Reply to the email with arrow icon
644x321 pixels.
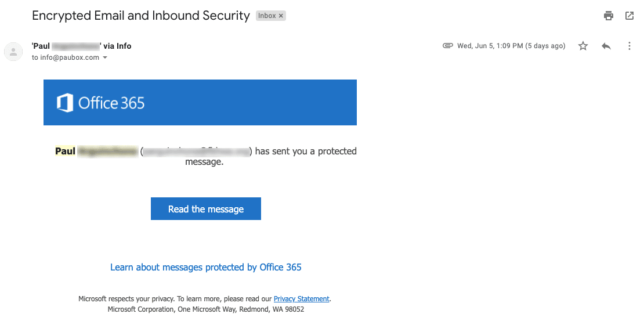tap(606, 46)
